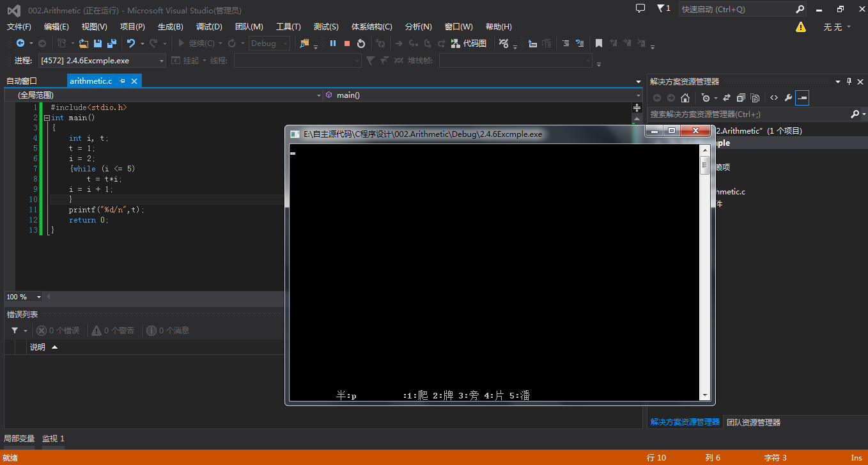Click the yellow warning triangle icon
Image resolution: width=868 pixels, height=465 pixels.
coord(801,27)
